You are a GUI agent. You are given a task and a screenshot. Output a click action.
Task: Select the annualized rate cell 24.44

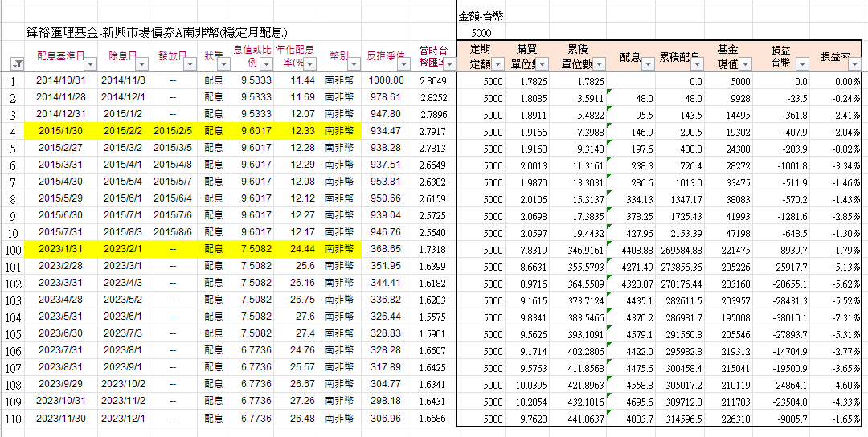[296, 249]
